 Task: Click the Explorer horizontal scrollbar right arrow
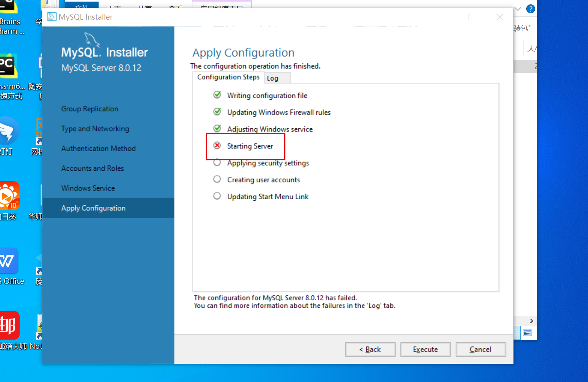531,321
